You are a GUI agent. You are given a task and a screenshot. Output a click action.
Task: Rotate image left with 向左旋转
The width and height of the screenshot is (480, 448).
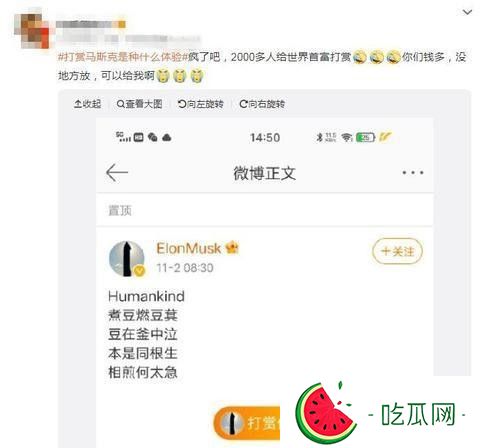[200, 104]
